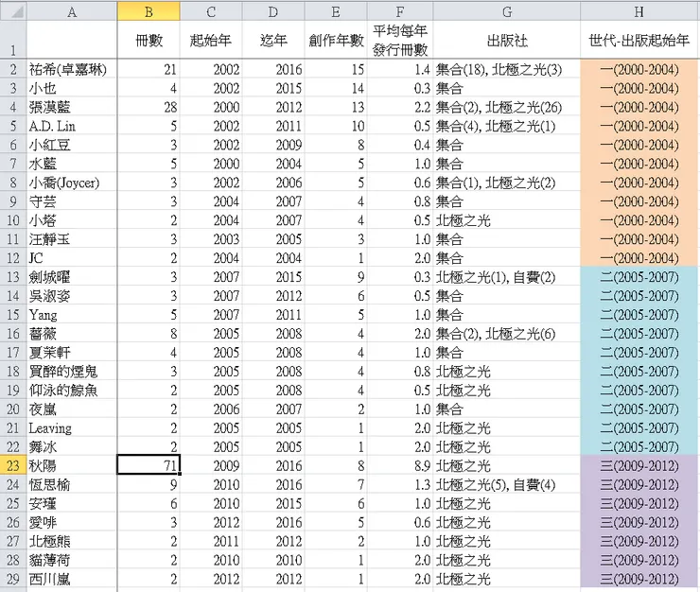
Task: Select 創作年數 value 15 in row 2
Action: point(336,69)
